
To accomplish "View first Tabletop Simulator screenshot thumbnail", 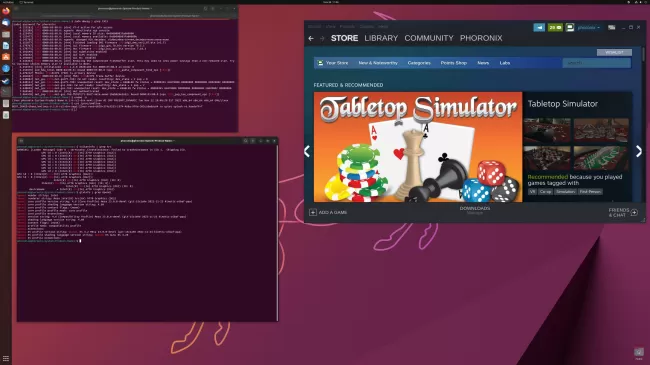I will (547, 131).
